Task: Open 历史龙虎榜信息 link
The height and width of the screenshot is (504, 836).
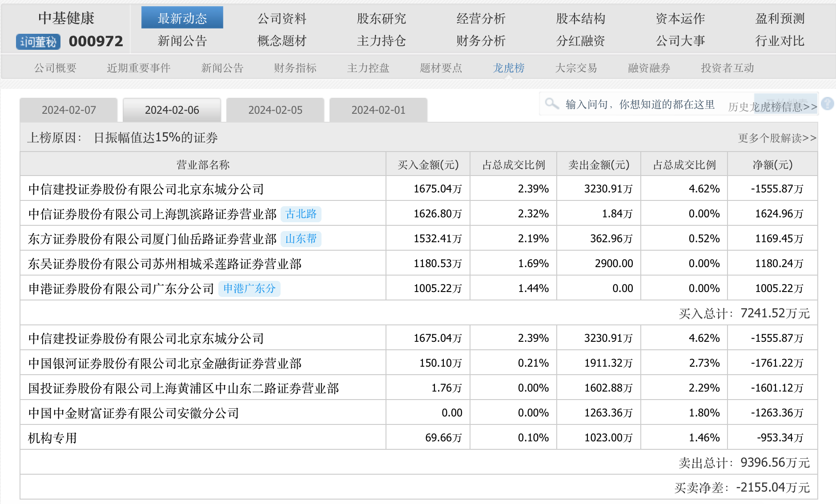Action: coord(772,107)
